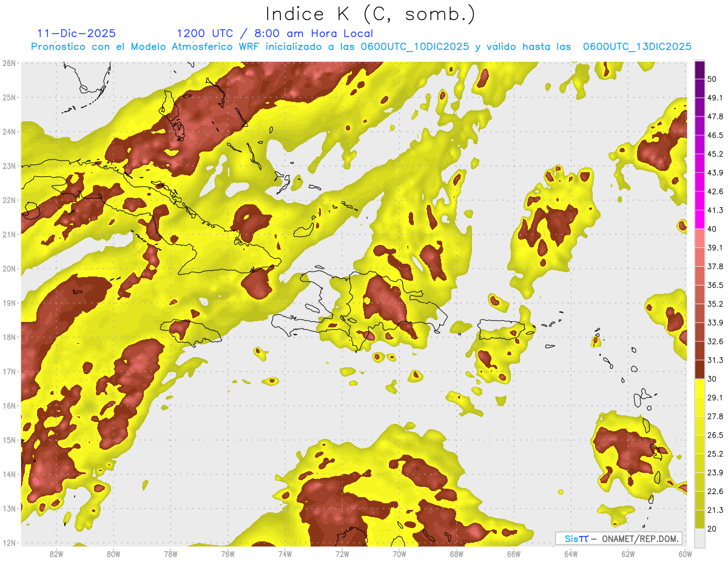728x562 pixels.
Task: Click the latitude label "13N"
Action: tap(9, 508)
